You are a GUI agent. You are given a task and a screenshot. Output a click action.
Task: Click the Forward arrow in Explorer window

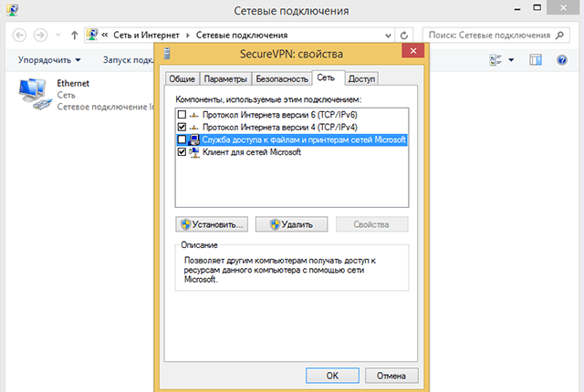click(x=40, y=36)
